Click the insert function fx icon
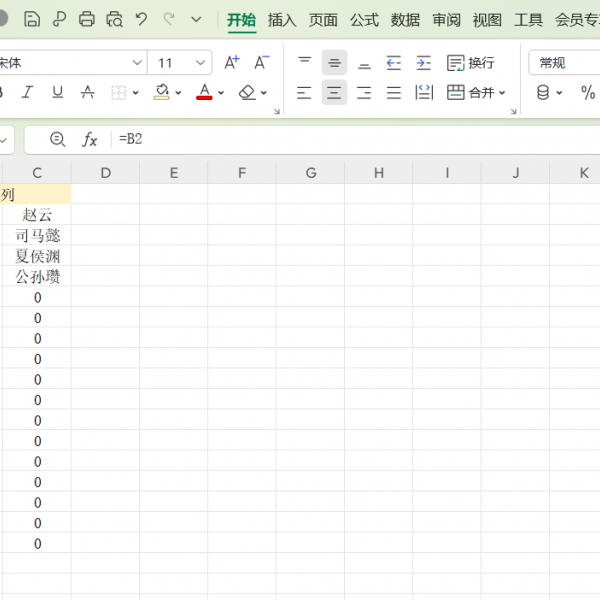The image size is (600, 600). pyautogui.click(x=89, y=139)
